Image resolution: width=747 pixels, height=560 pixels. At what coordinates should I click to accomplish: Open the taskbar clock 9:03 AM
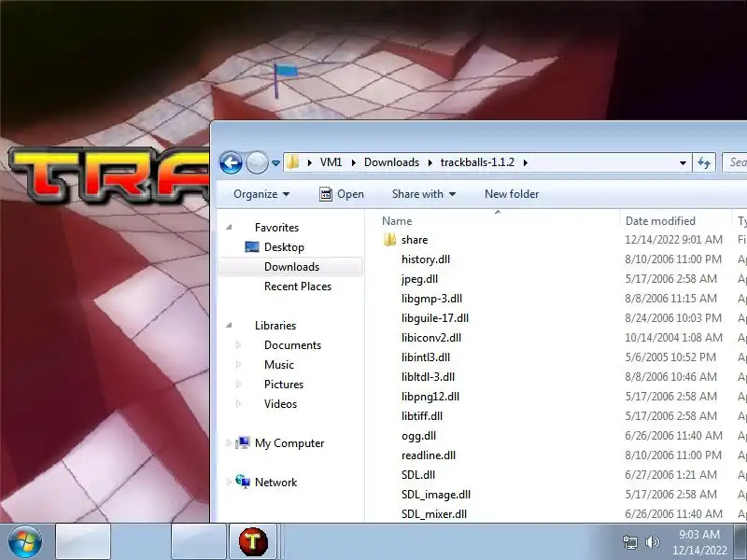[699, 534]
